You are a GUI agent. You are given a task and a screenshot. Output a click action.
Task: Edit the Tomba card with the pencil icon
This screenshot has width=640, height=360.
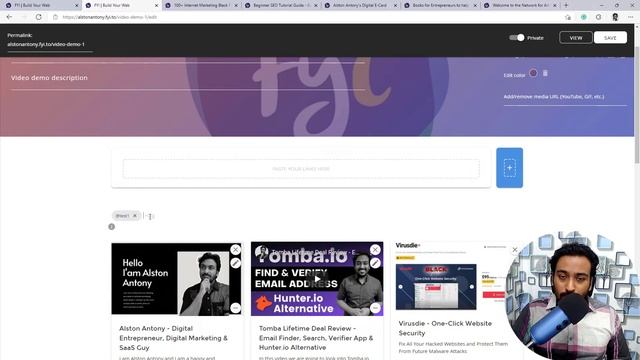click(x=375, y=263)
